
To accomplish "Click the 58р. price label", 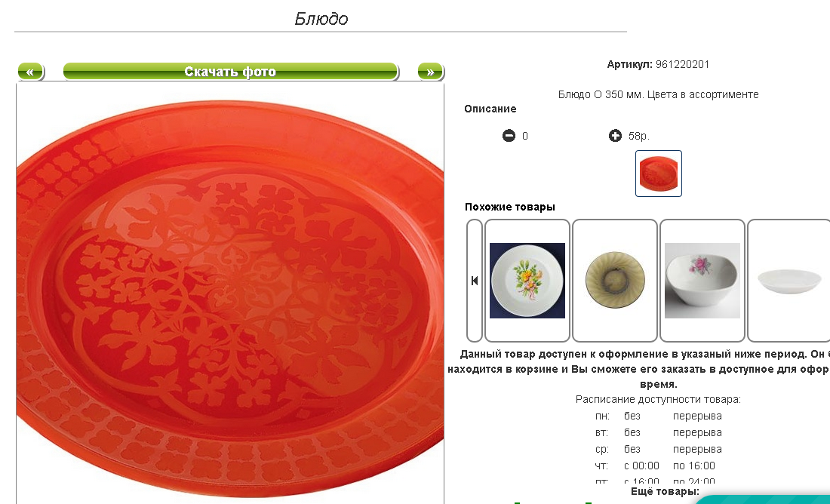I will click(x=639, y=136).
